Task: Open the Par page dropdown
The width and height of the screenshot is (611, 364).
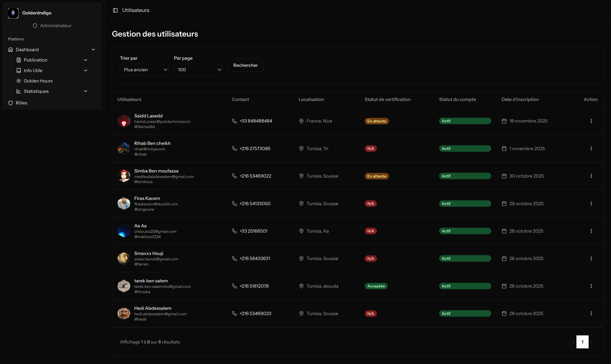Action: click(x=198, y=70)
